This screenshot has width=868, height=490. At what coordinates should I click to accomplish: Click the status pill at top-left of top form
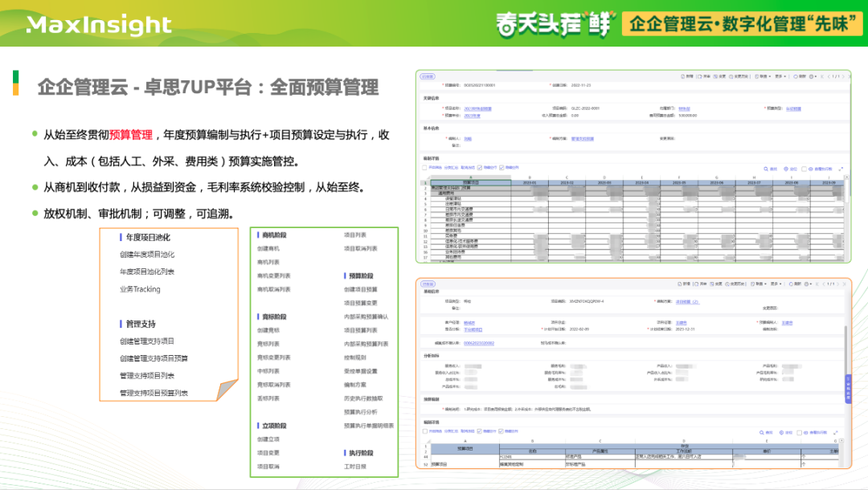point(428,77)
